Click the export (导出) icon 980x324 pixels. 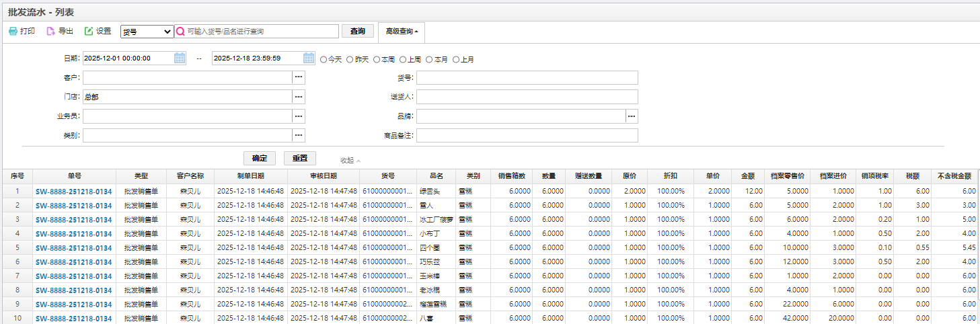pos(51,31)
